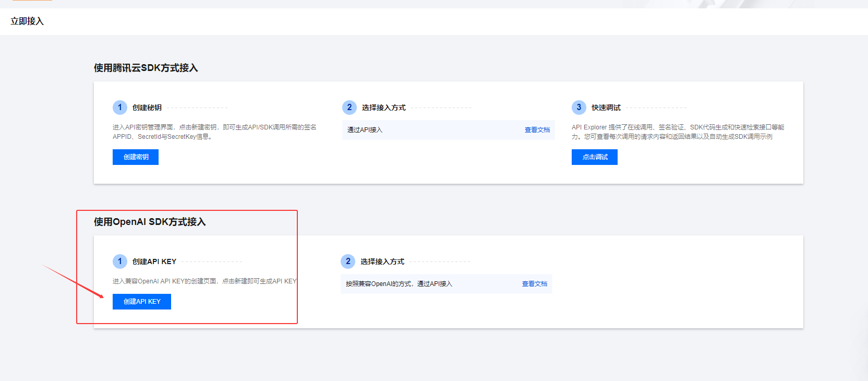Click the 点击调试 button
The height and width of the screenshot is (381, 868).
pos(595,157)
